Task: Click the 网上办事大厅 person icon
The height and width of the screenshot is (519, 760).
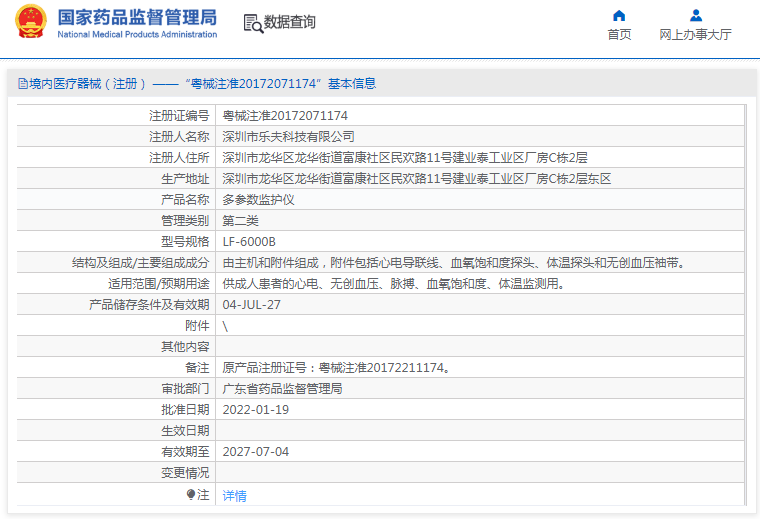Action: [x=696, y=15]
